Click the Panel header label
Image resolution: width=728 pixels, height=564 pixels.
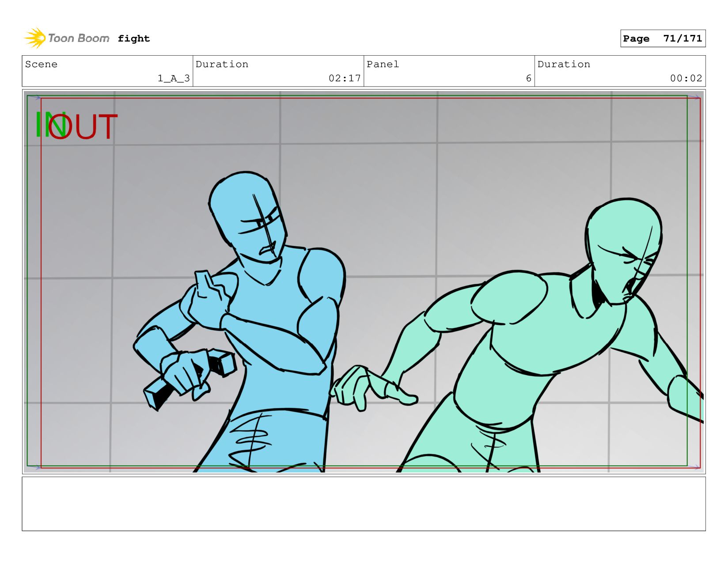383,64
